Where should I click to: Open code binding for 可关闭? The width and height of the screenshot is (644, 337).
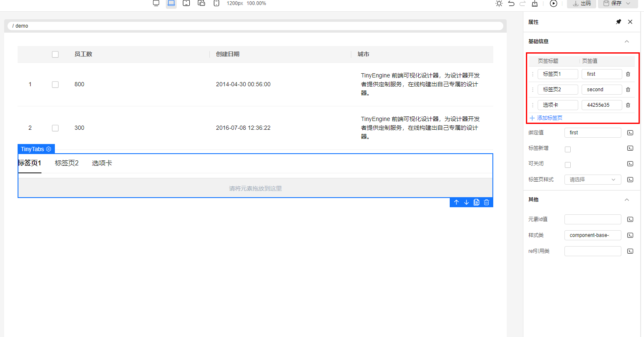630,164
